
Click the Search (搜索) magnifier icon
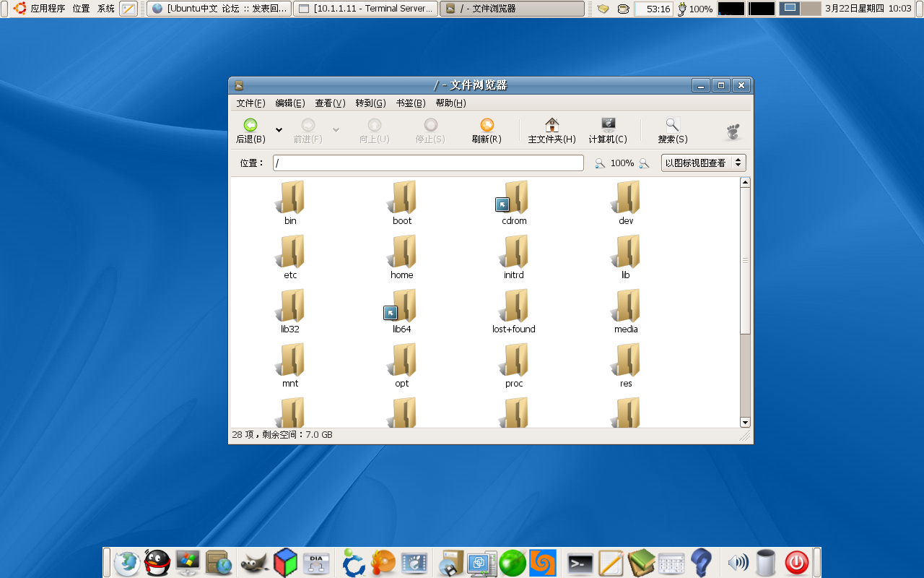click(672, 125)
